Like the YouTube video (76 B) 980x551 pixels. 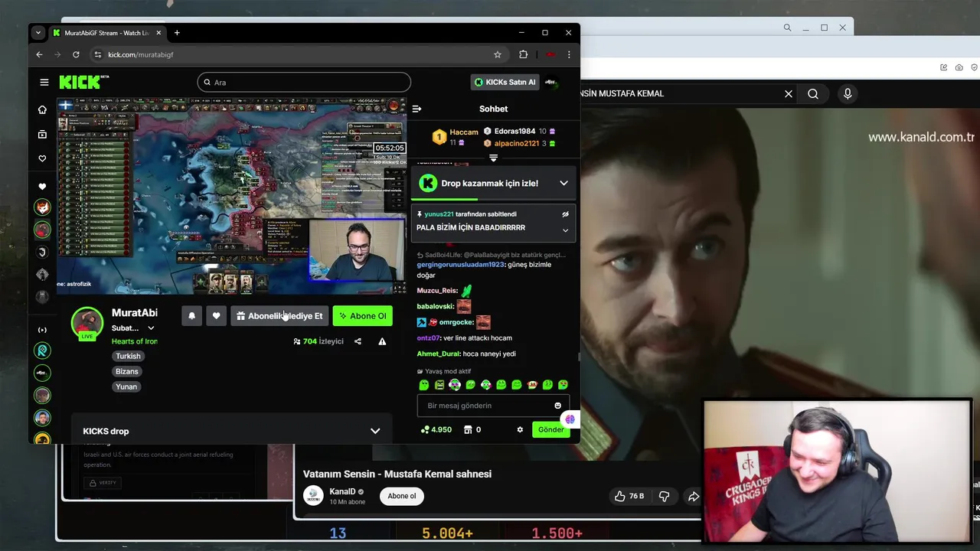(x=629, y=496)
